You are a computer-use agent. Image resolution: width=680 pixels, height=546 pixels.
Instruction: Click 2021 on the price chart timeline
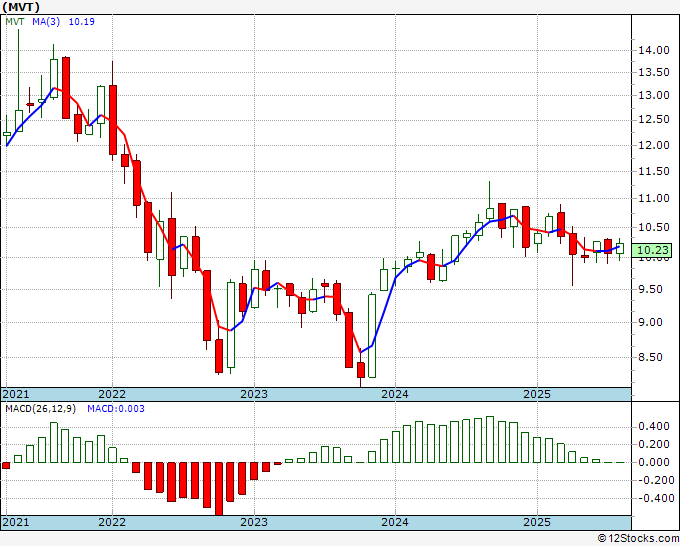[x=16, y=394]
